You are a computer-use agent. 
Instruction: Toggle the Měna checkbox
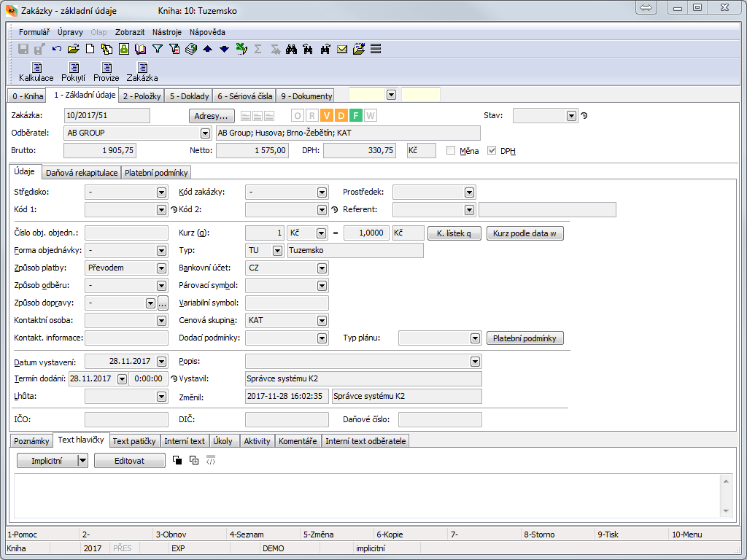451,150
